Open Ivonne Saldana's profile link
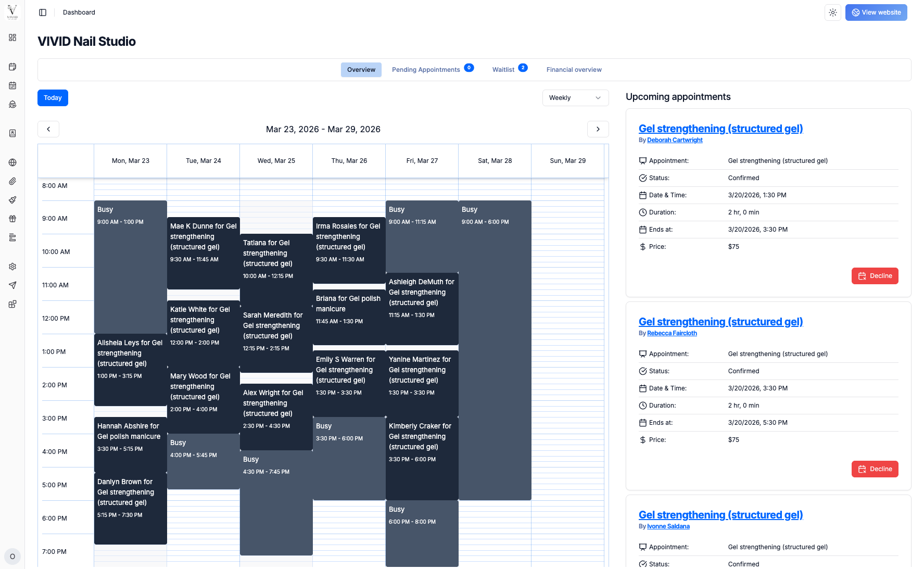The width and height of the screenshot is (924, 569). (x=668, y=526)
